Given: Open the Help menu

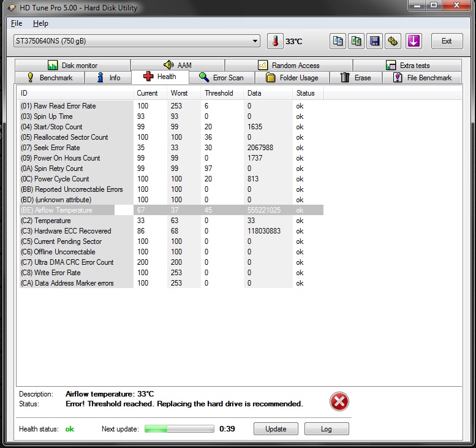Looking at the screenshot, I should pos(40,23).
